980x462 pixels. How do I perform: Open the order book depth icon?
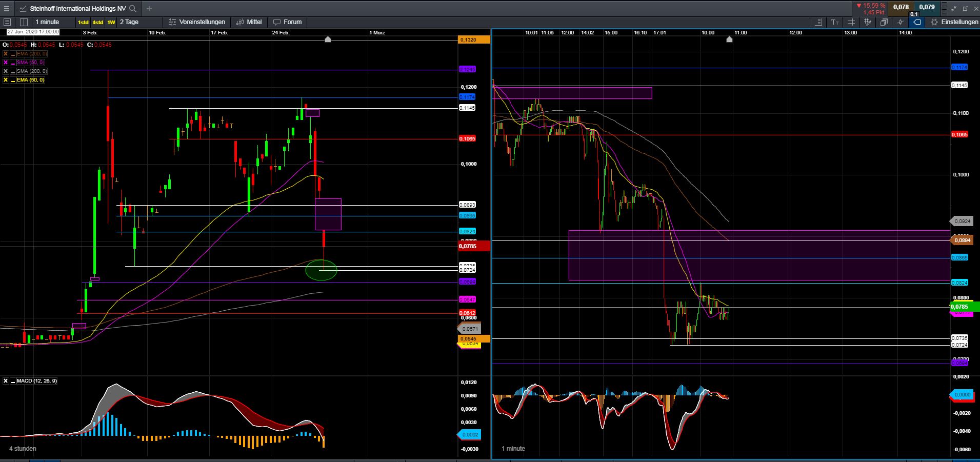click(x=819, y=22)
